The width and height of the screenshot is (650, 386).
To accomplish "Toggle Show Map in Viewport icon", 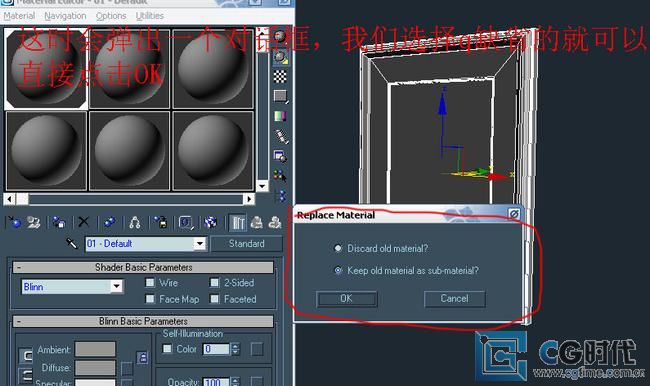I will click(x=211, y=223).
